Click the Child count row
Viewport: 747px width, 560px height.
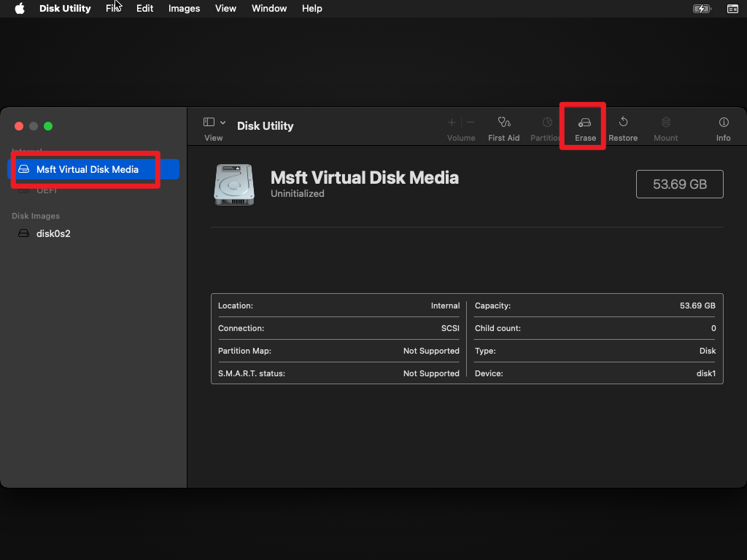pos(595,328)
